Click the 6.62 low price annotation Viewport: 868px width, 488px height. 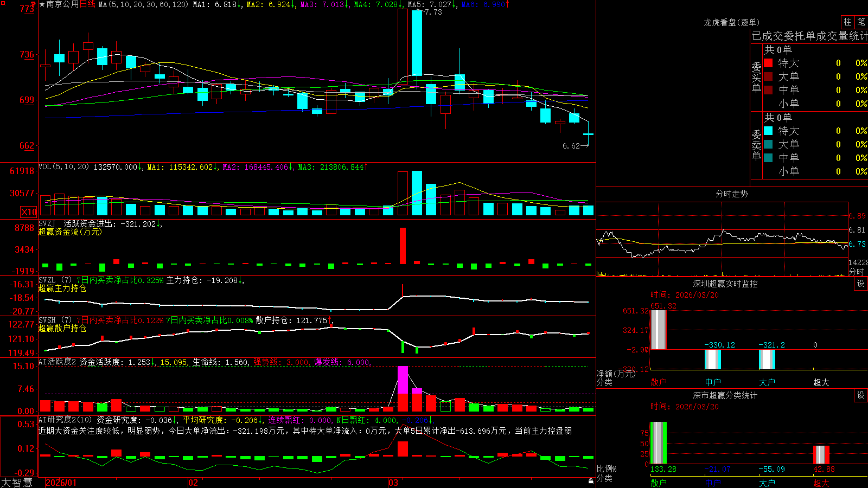point(571,146)
